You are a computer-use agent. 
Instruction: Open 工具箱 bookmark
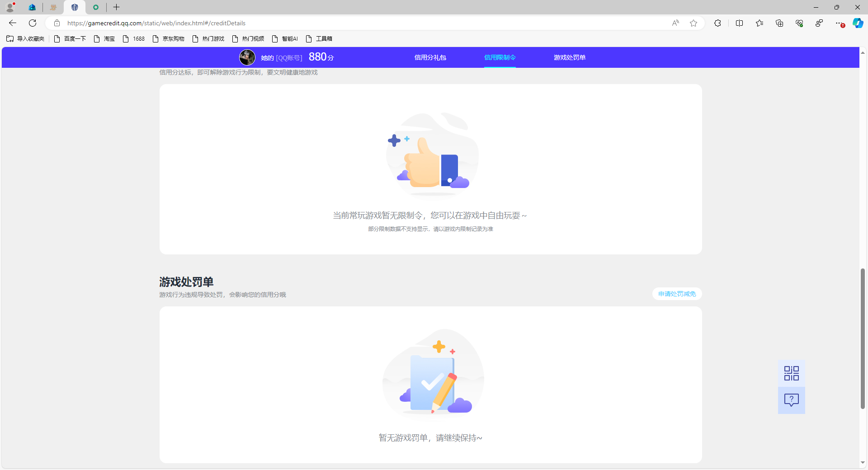319,39
